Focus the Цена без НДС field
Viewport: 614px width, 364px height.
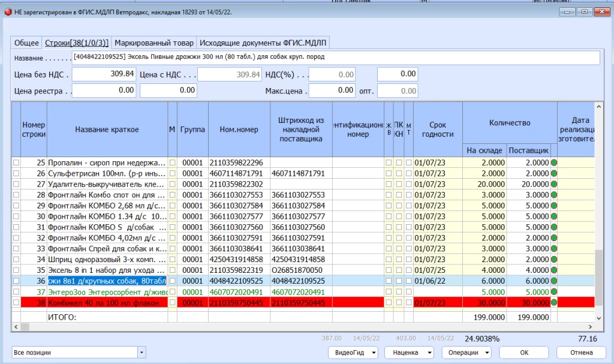[x=104, y=74]
